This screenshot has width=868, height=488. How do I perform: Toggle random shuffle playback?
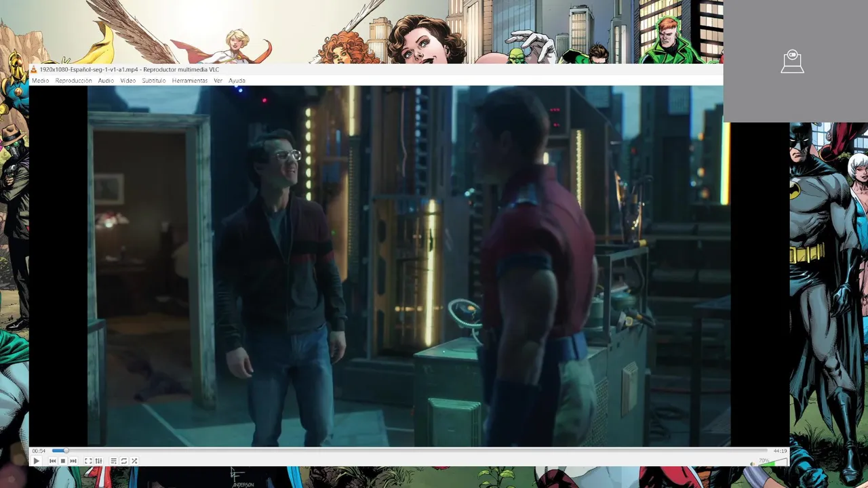coord(134,461)
